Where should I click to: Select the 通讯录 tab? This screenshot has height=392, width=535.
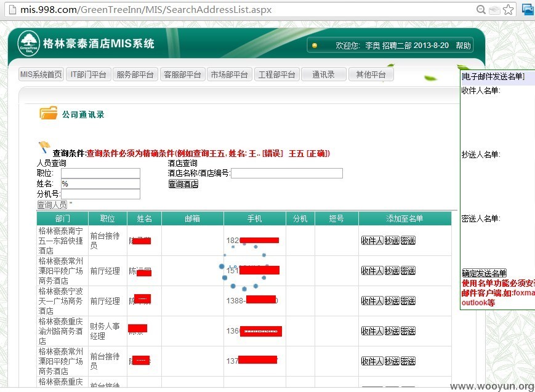(323, 74)
